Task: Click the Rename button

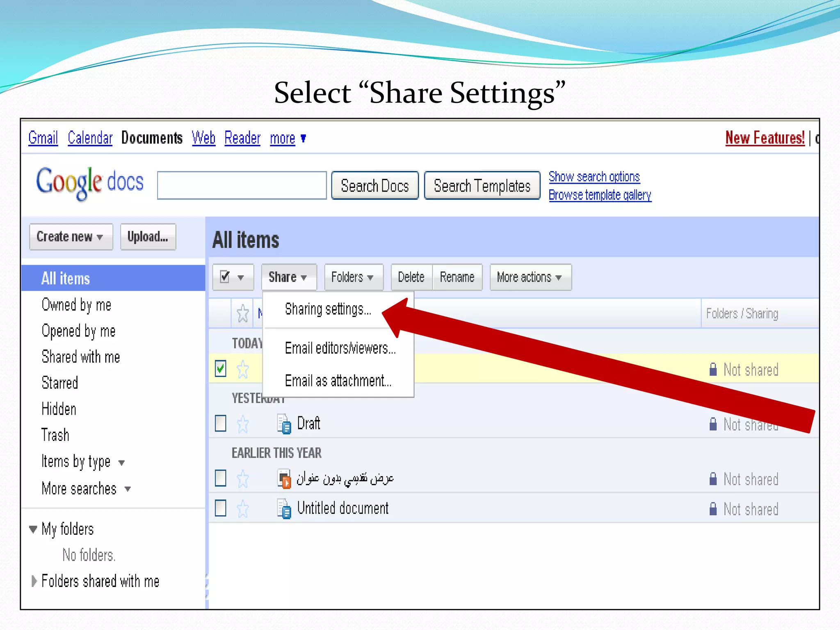Action: [457, 277]
